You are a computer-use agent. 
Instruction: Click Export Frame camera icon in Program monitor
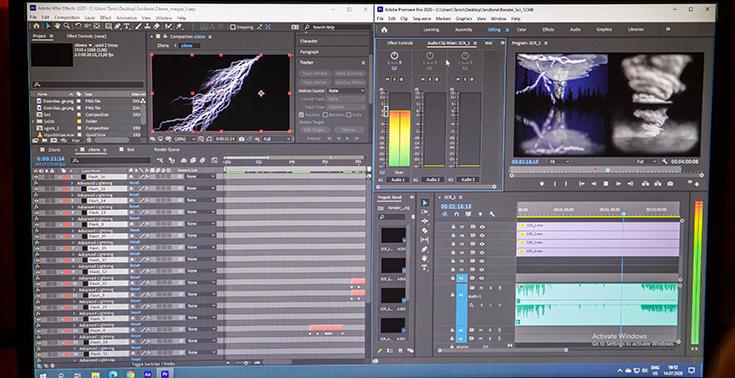pyautogui.click(x=671, y=184)
